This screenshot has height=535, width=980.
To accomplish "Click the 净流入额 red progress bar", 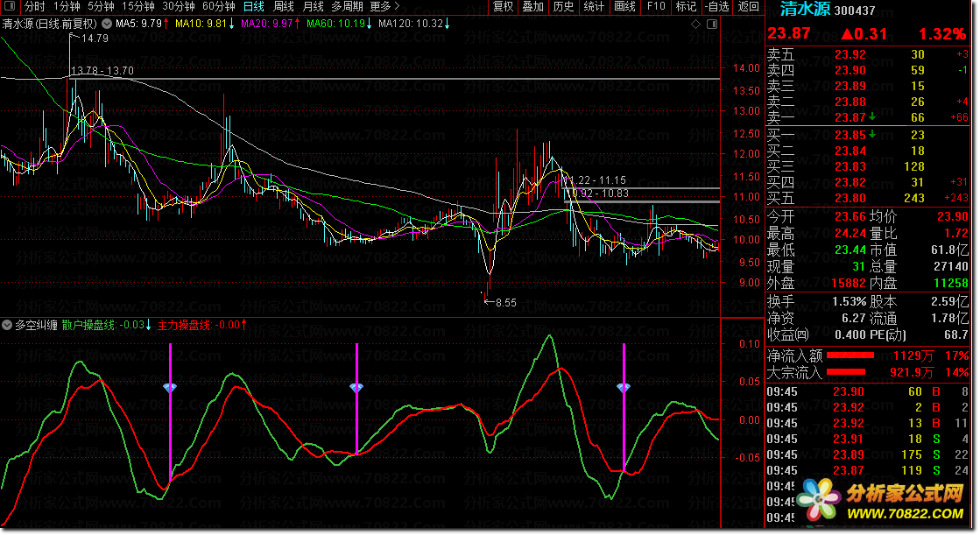I will [850, 355].
